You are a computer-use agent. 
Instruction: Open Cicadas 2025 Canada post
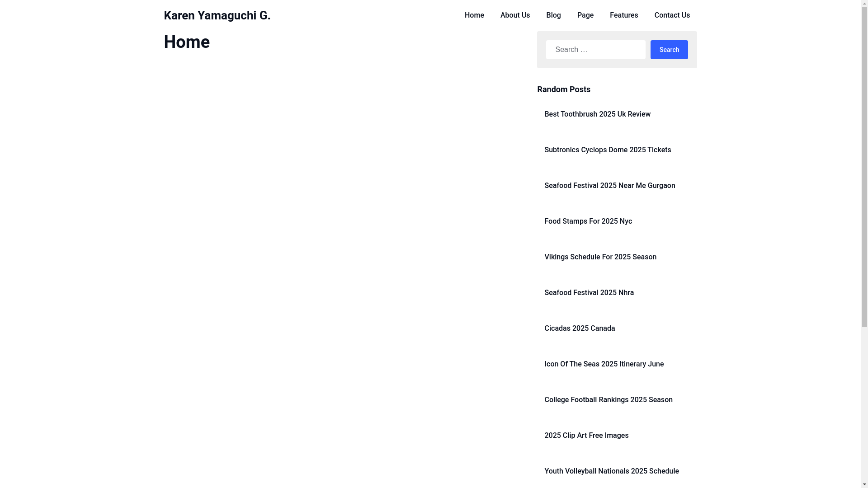[580, 328]
